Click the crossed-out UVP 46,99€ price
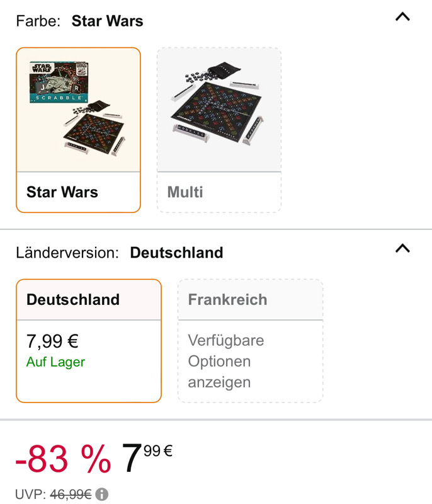 (x=71, y=495)
